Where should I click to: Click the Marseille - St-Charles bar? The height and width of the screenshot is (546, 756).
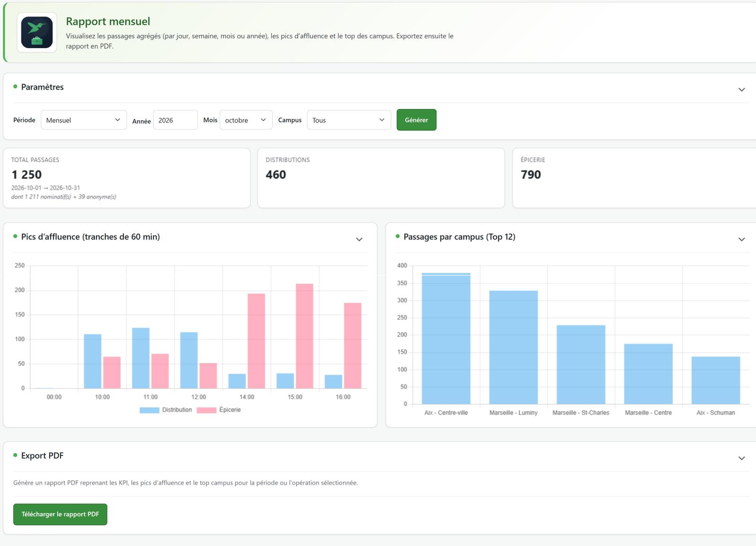581,364
